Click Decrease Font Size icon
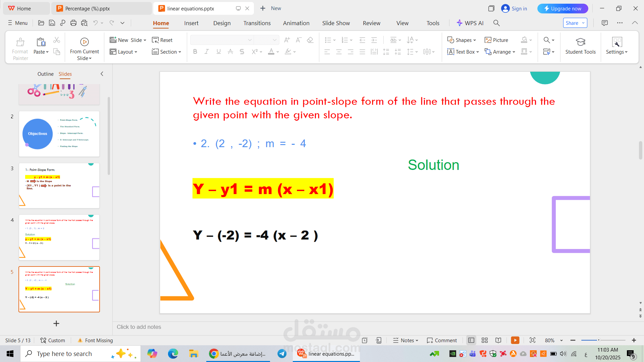Viewport: 644px width, 362px height. pos(299,40)
